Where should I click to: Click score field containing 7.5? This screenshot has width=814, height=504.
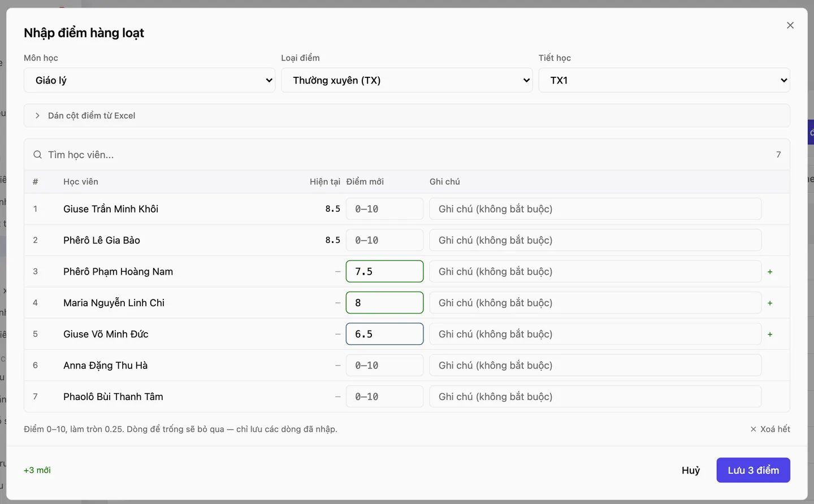click(x=384, y=272)
